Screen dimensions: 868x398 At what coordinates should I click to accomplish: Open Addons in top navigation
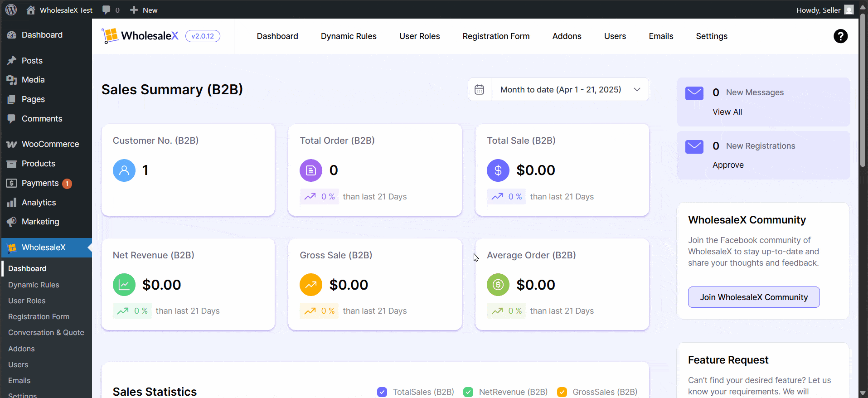pyautogui.click(x=567, y=36)
